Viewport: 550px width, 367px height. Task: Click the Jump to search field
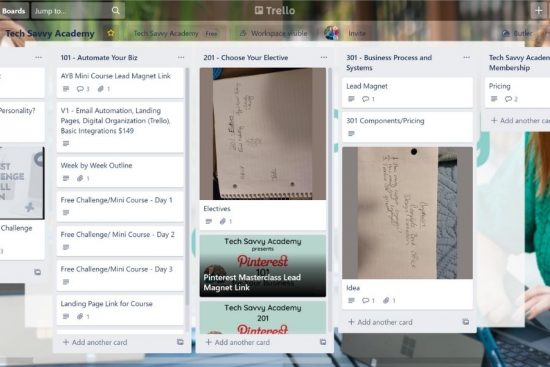point(71,11)
